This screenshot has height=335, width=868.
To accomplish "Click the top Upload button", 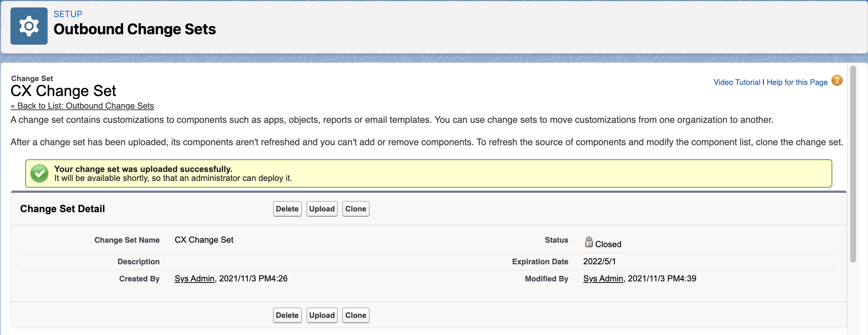I will (322, 209).
